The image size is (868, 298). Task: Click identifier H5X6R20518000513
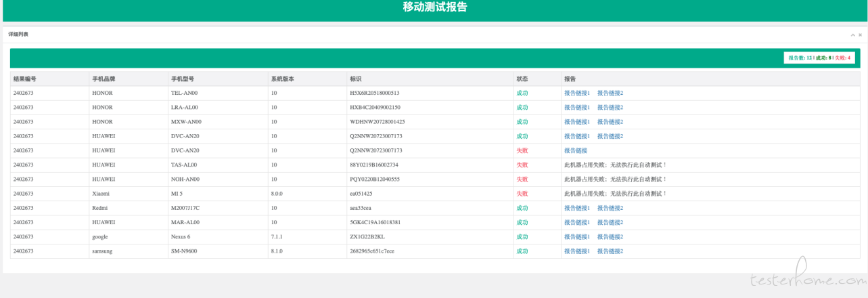coord(374,93)
